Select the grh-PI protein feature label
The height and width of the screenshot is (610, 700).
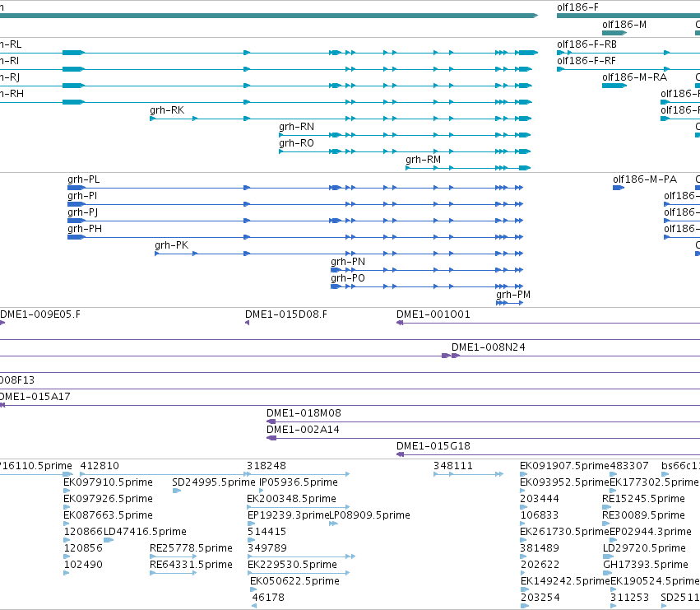[x=82, y=196]
